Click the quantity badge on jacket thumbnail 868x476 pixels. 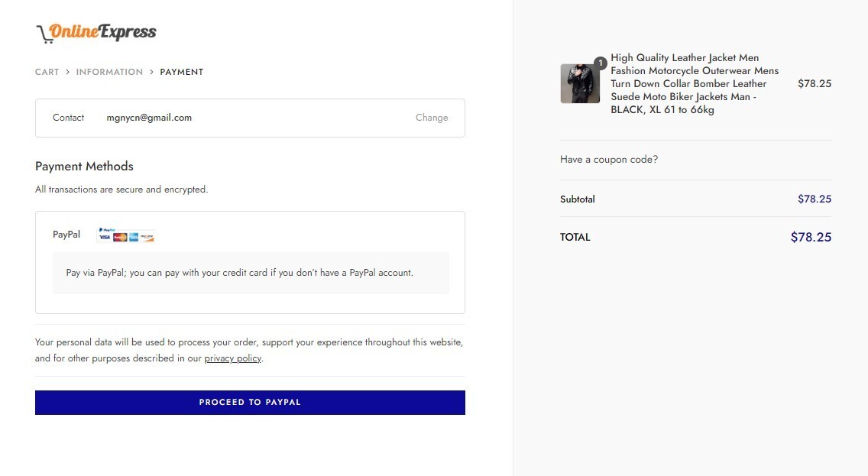point(600,63)
